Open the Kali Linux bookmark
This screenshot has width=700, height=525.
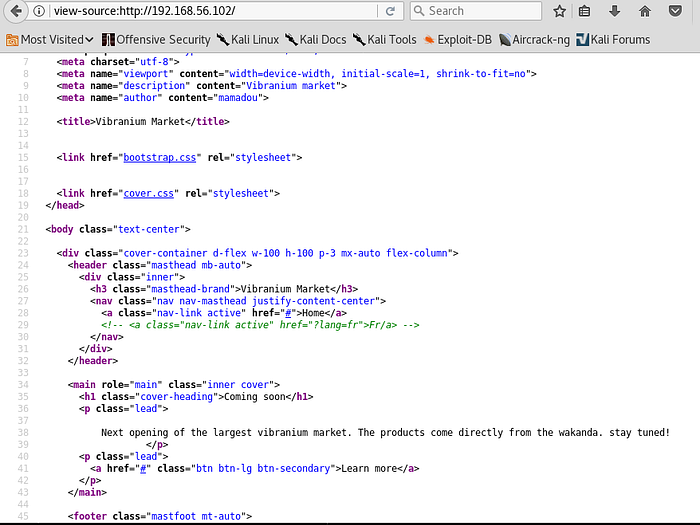pos(247,40)
